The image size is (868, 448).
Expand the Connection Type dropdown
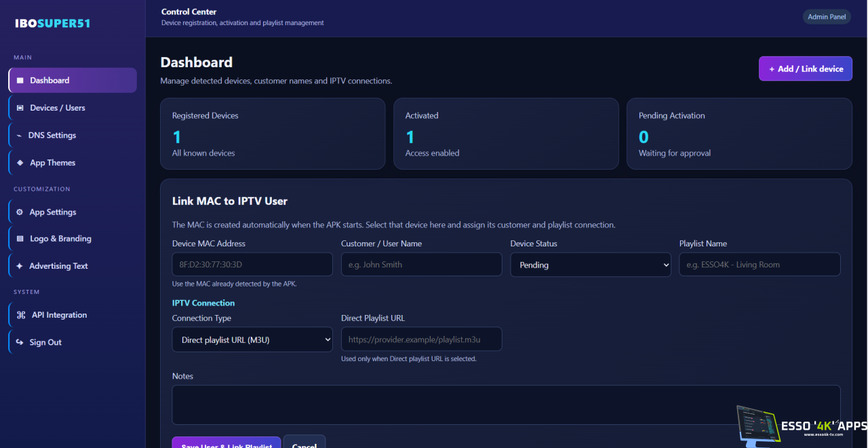pos(252,339)
